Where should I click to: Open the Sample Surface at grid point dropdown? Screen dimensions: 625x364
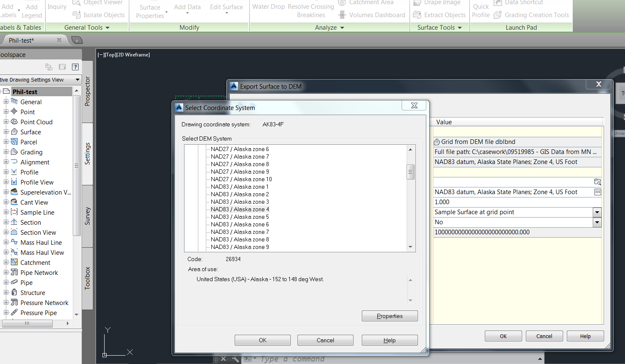[x=597, y=212]
